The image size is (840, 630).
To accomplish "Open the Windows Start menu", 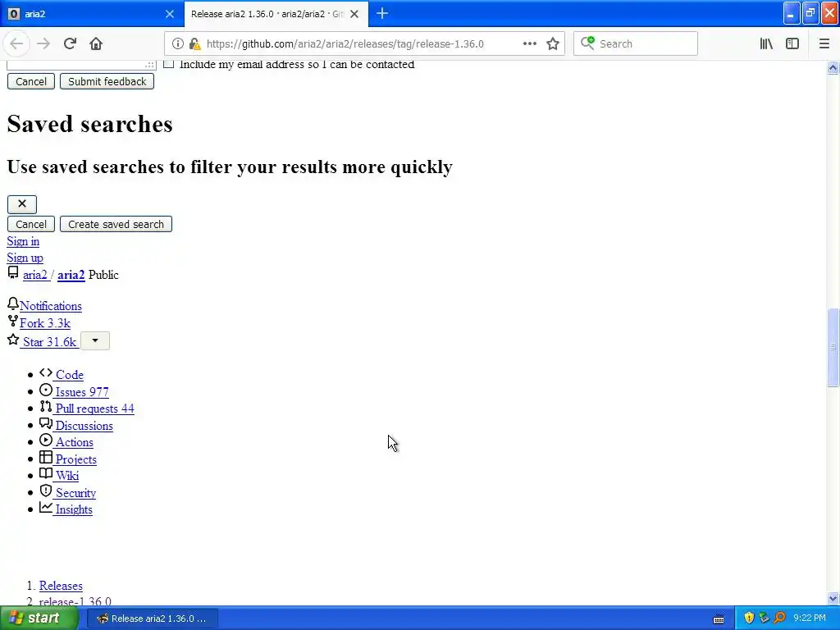I will tap(39, 619).
